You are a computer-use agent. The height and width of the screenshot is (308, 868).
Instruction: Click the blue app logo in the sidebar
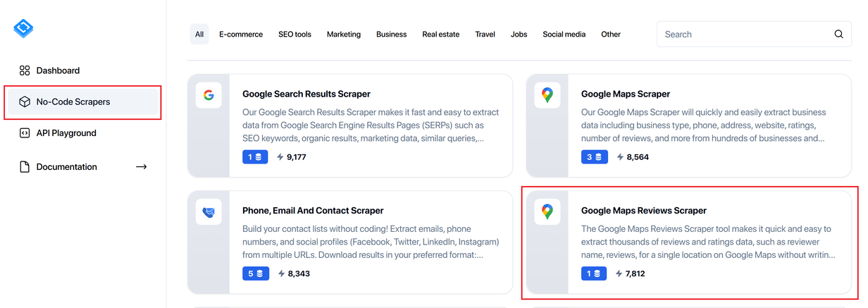pos(23,28)
